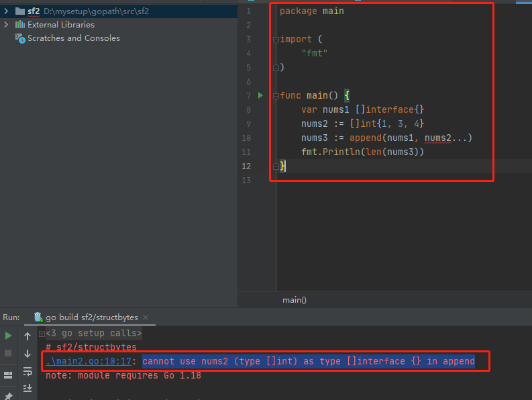Restore layout icon in Run panel
The width and height of the screenshot is (532, 400).
point(8,375)
